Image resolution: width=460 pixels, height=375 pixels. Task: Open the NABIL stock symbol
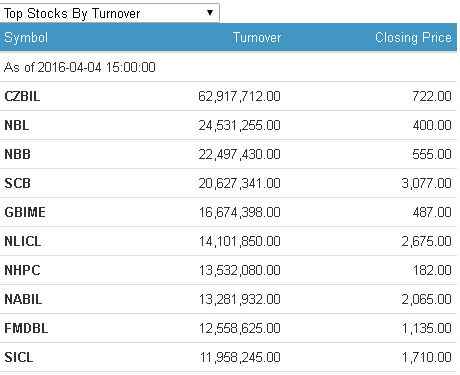point(23,299)
